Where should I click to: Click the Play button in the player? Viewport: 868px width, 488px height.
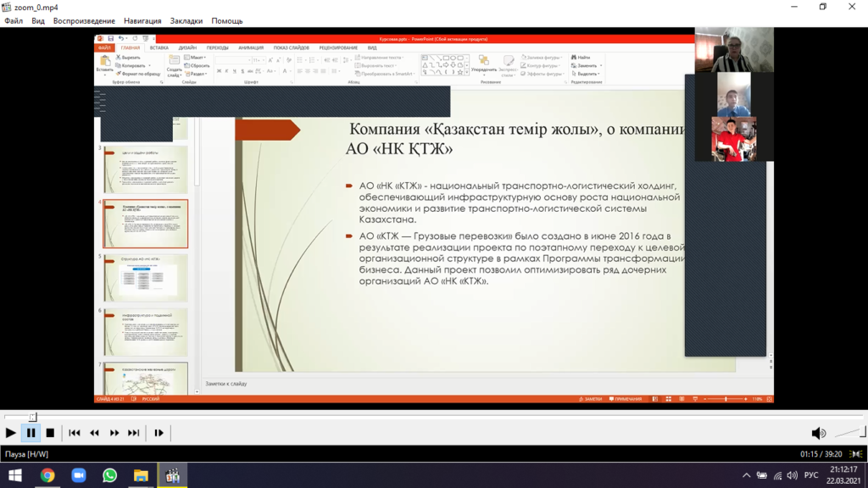[x=10, y=433]
